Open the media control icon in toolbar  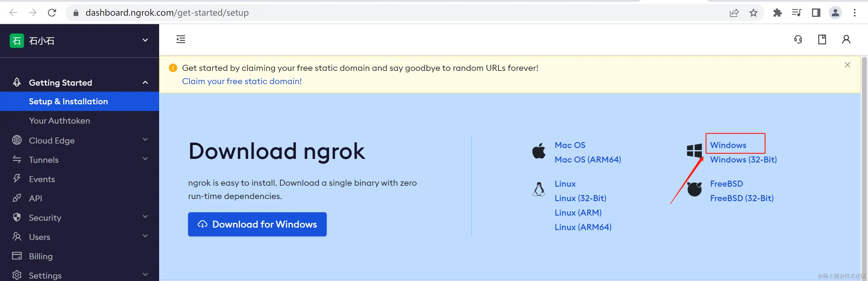click(797, 13)
